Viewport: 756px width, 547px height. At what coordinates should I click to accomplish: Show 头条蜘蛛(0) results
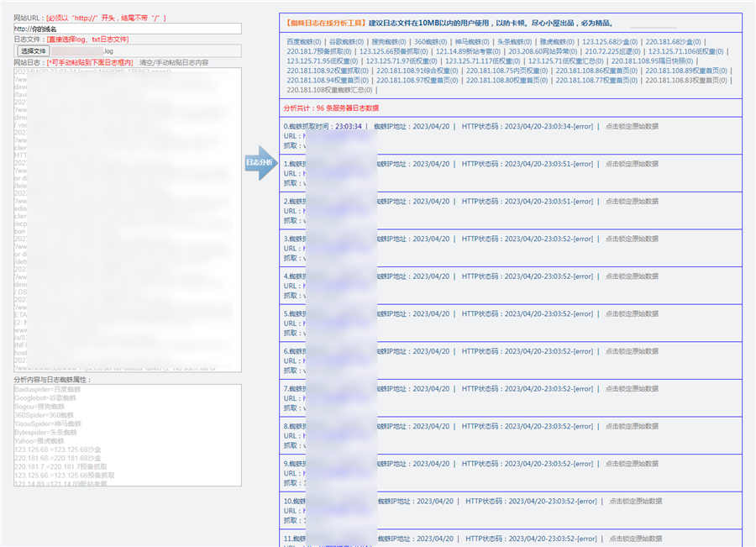[x=514, y=41]
